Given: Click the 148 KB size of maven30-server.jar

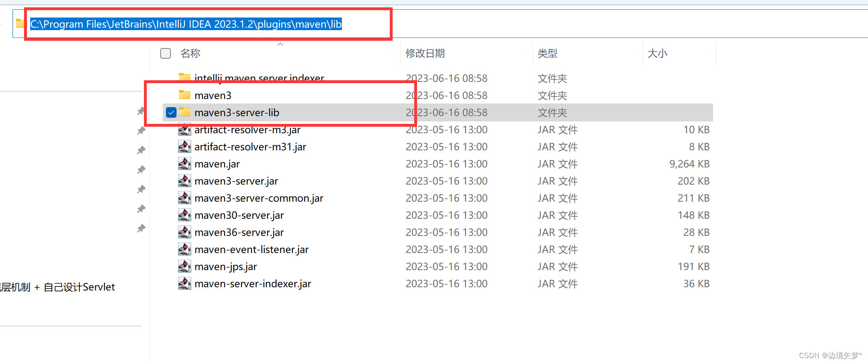Looking at the screenshot, I should point(694,215).
